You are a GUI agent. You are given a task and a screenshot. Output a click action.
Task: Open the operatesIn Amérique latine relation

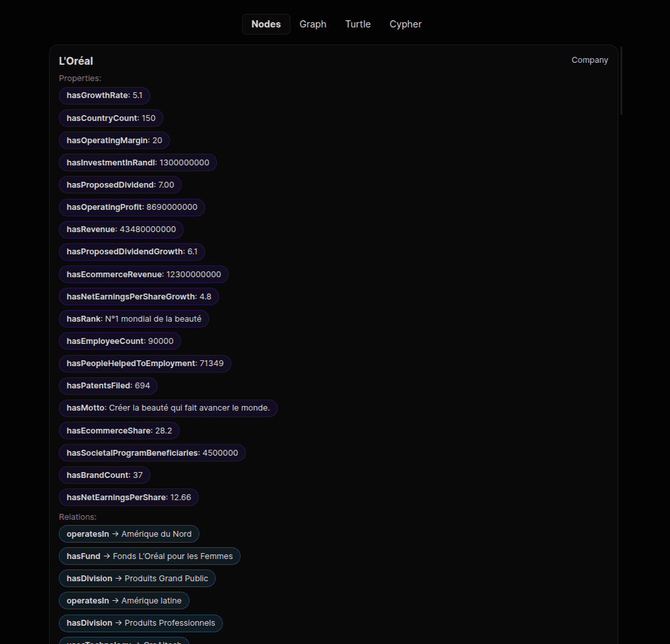124,600
